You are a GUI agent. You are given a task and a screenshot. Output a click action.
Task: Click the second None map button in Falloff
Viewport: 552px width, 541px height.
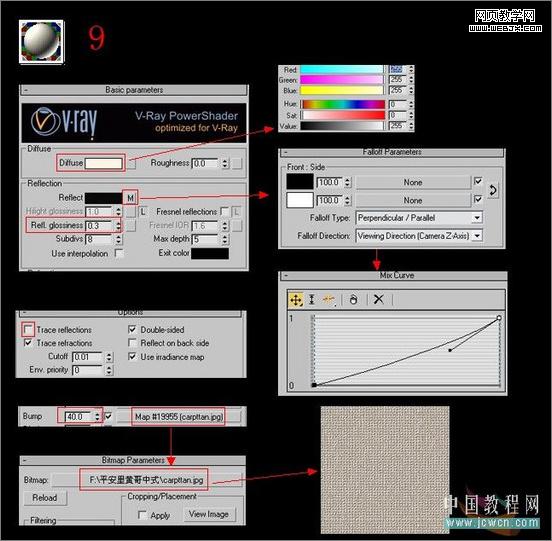[413, 200]
